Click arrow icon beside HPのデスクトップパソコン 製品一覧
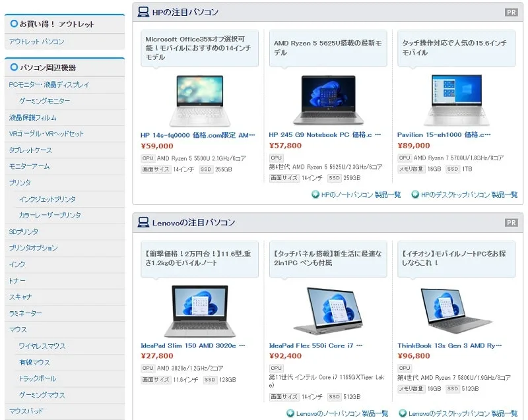This screenshot has height=420, width=528. pyautogui.click(x=415, y=195)
